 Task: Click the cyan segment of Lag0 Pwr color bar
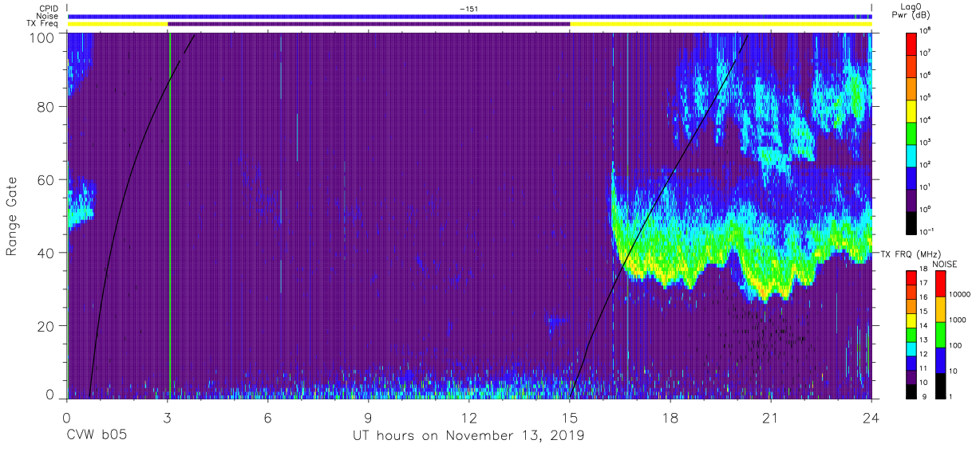(911, 155)
